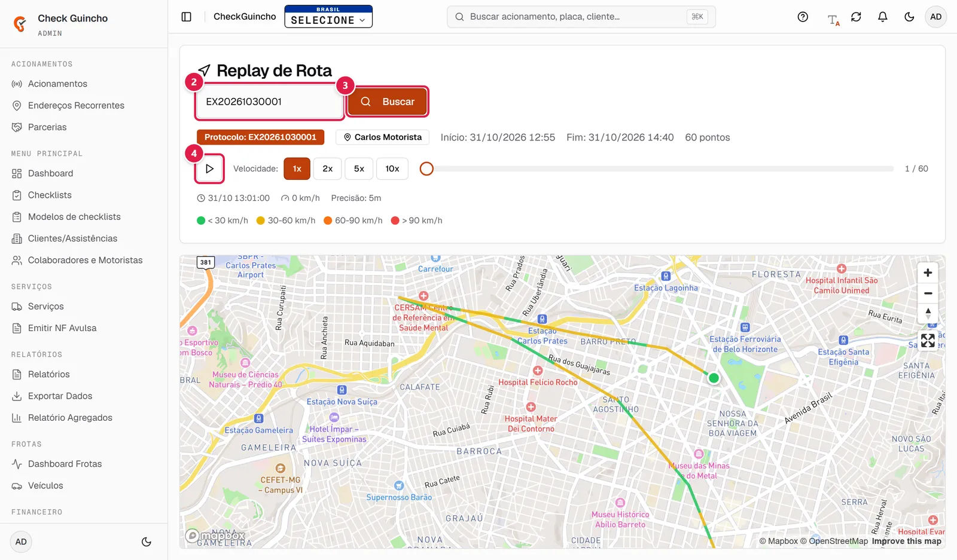The height and width of the screenshot is (560, 957).
Task: Focus the search acionamento field
Action: coord(581,17)
